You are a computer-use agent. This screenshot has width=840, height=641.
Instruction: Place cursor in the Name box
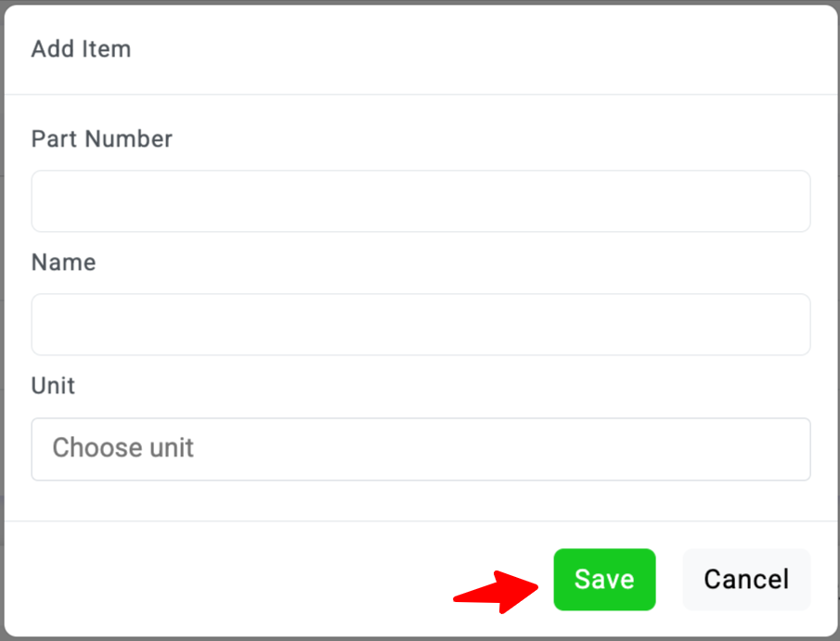[420, 325]
